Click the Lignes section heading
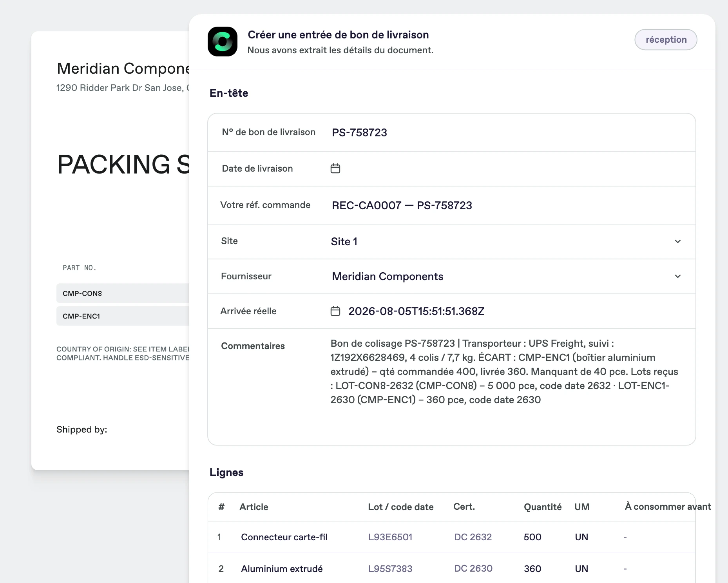This screenshot has height=583, width=728. [226, 472]
